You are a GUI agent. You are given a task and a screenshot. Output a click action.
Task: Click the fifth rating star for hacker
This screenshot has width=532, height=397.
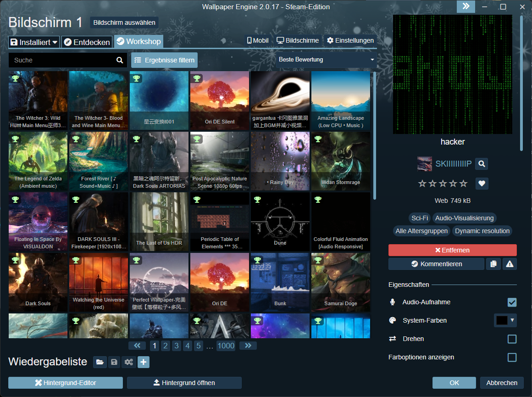[x=464, y=184]
